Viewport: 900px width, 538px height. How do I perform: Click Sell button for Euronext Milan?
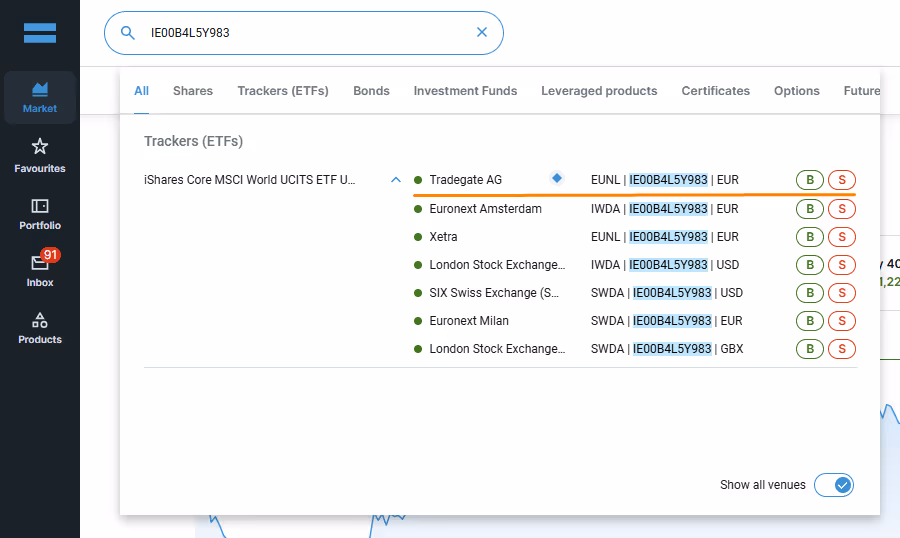point(842,320)
